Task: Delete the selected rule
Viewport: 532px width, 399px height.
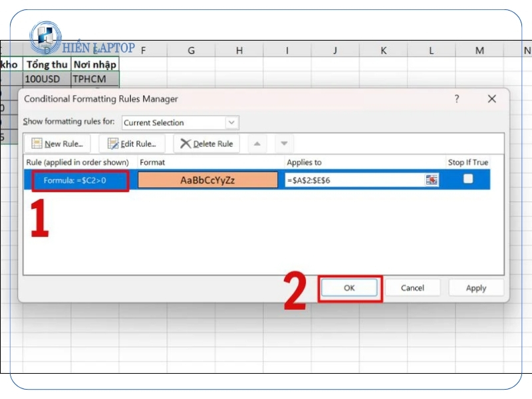Action: pos(207,144)
